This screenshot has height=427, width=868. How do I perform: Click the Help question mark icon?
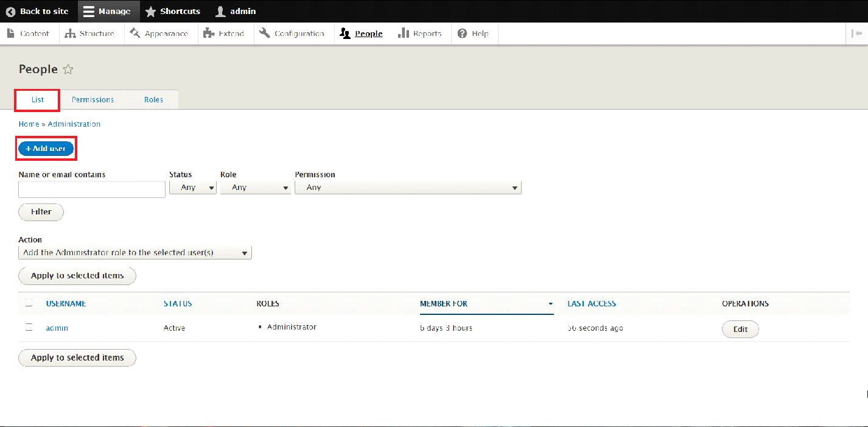click(x=463, y=34)
